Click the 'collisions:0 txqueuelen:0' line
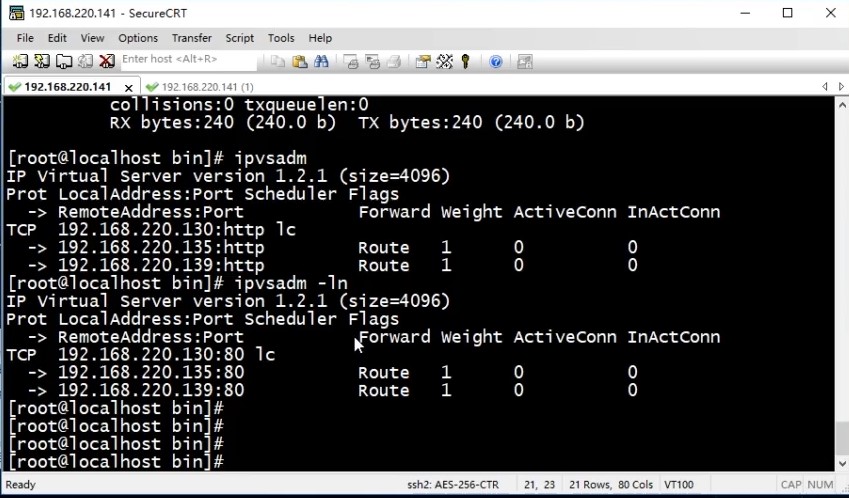 pos(239,104)
